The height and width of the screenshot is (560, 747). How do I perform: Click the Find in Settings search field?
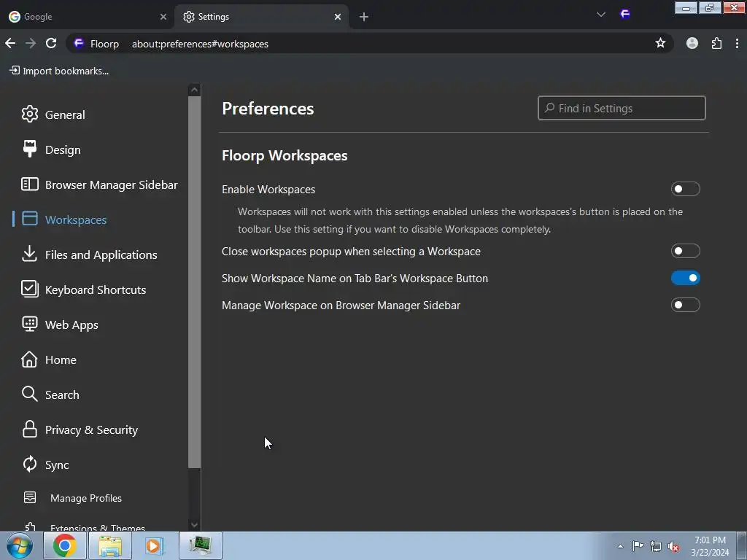[622, 108]
